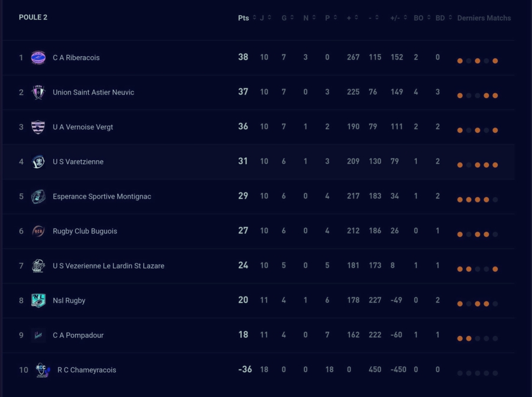
Task: Click C A Riberacois latest match dot
Action: click(x=495, y=61)
